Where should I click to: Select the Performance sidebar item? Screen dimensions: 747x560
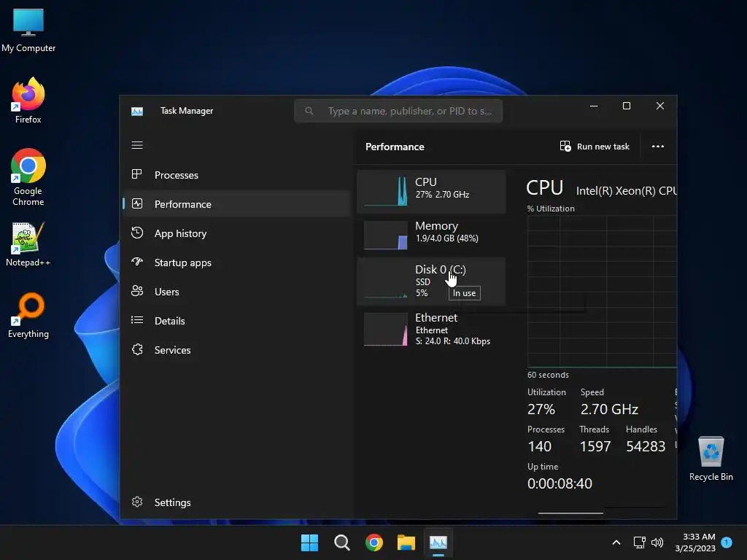click(237, 204)
